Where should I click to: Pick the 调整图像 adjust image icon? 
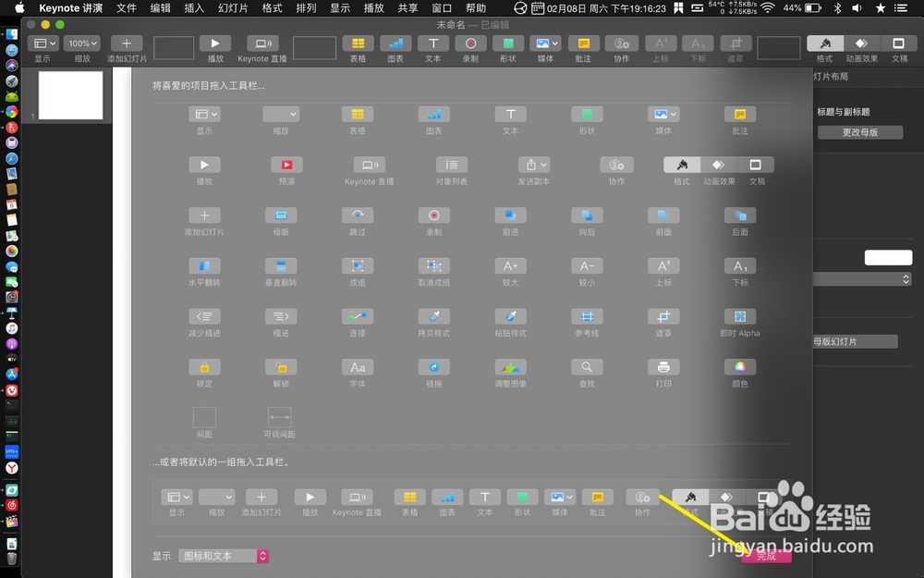point(510,367)
